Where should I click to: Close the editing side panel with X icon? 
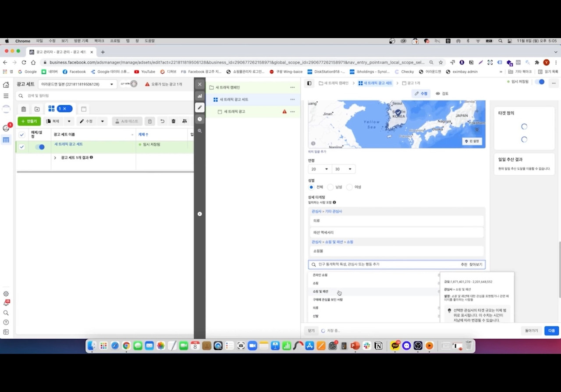point(199,84)
